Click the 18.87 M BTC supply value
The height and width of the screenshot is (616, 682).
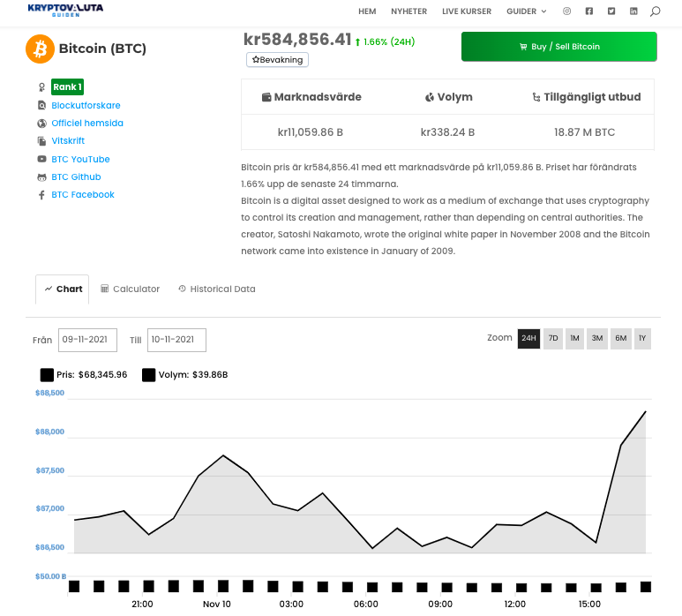[584, 132]
